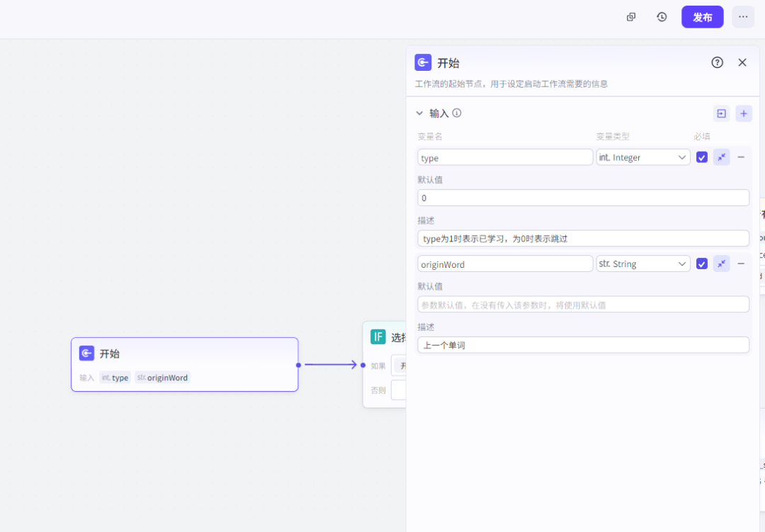Click the 发布 button to publish
The image size is (765, 532).
point(702,16)
